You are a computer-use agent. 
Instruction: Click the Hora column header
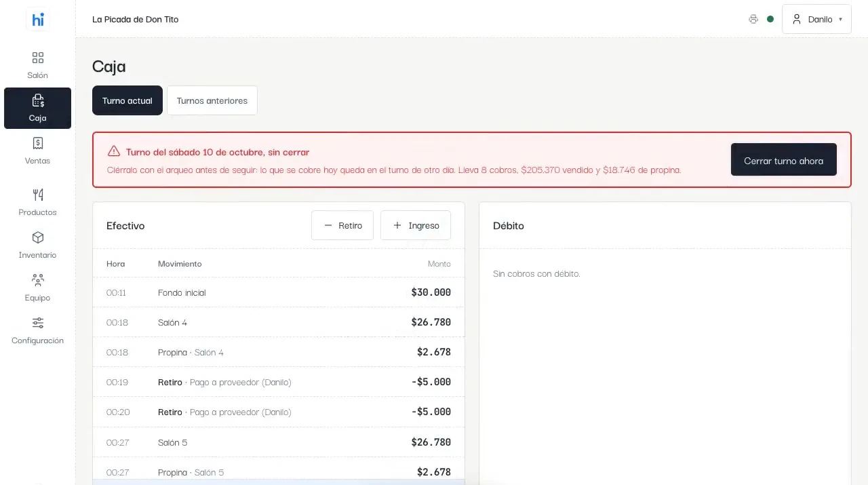(x=116, y=263)
